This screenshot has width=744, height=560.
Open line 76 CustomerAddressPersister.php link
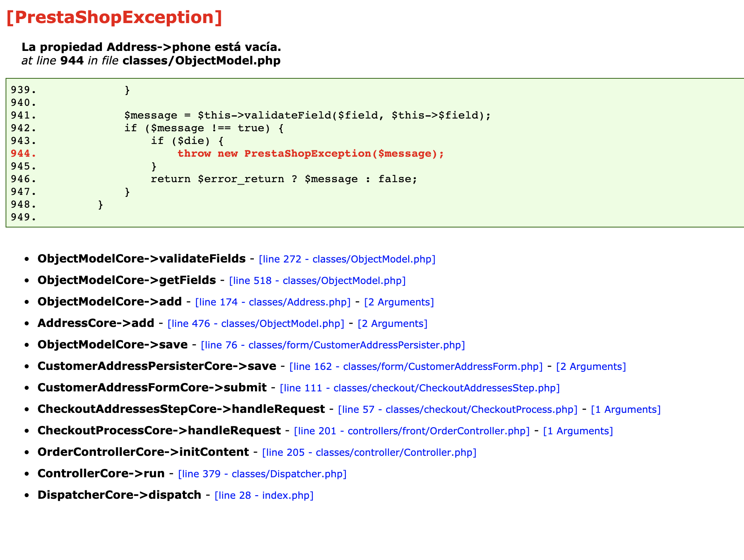[x=333, y=345]
